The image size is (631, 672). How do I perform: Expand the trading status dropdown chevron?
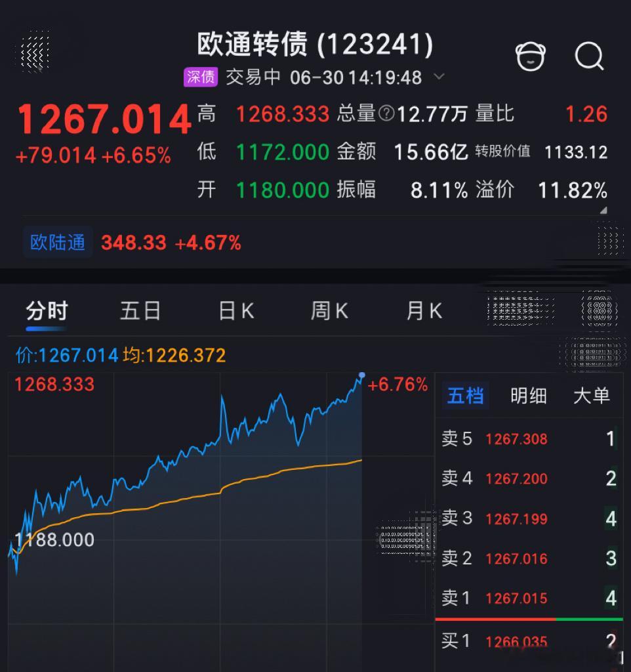pos(439,77)
